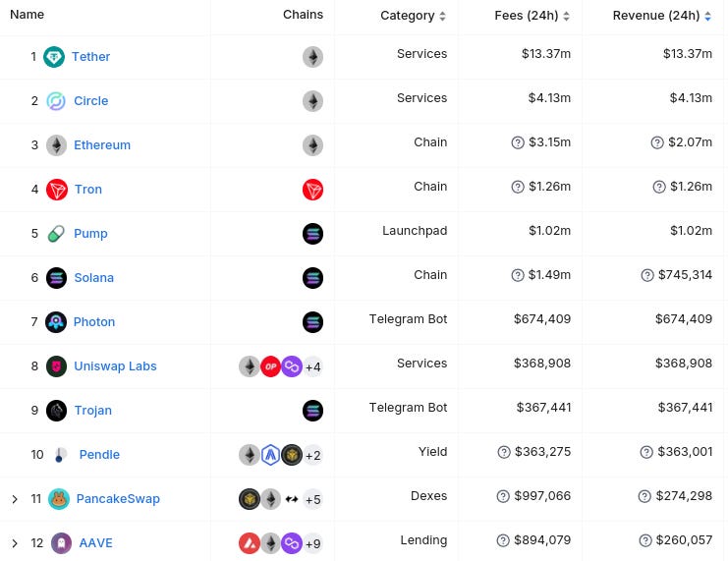Click Tron chain icon in Chains column
The width and height of the screenshot is (728, 561).
313,190
